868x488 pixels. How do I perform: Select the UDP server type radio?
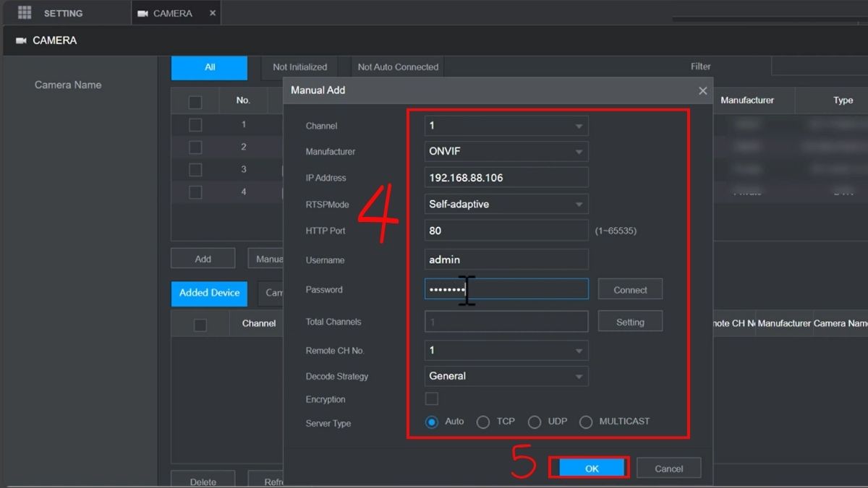[x=535, y=422]
